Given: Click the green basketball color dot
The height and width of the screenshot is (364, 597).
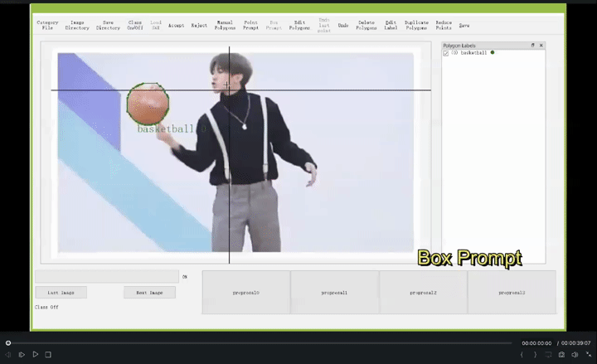Looking at the screenshot, I should pos(493,52).
